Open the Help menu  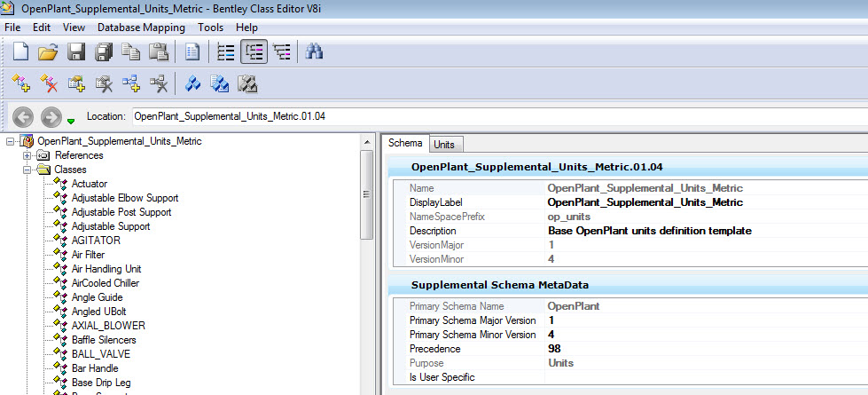click(x=246, y=28)
